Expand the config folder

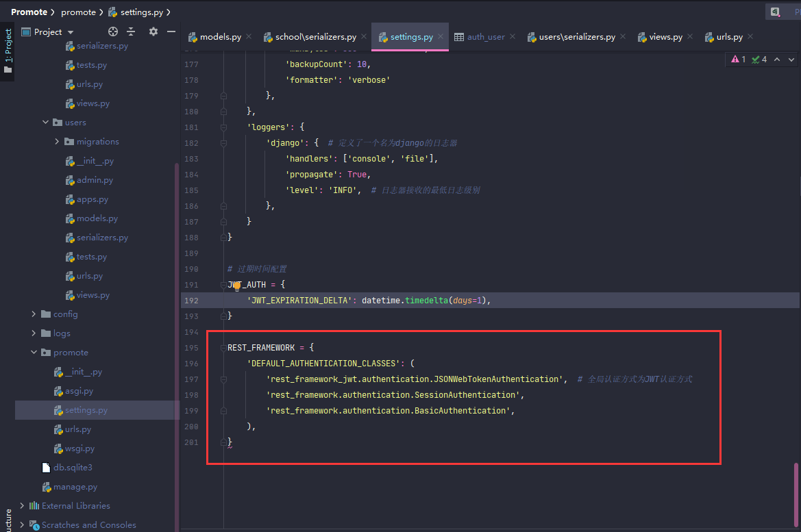point(34,314)
